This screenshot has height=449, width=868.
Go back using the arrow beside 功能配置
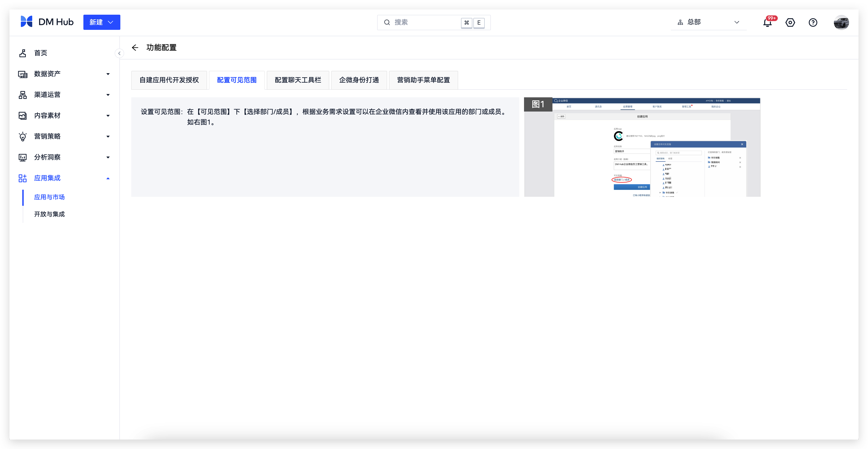(x=135, y=48)
